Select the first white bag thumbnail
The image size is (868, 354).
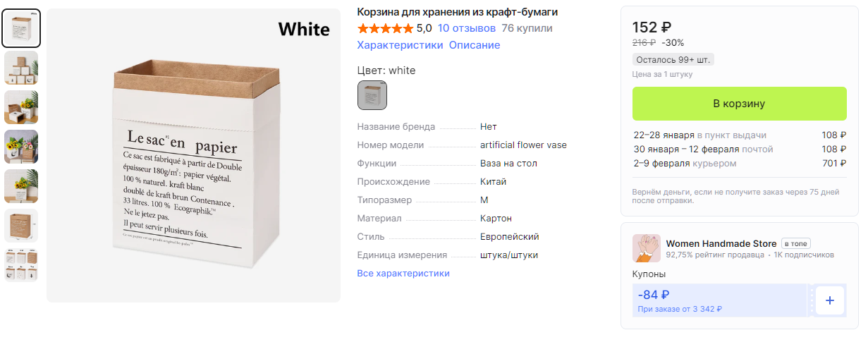click(x=21, y=28)
